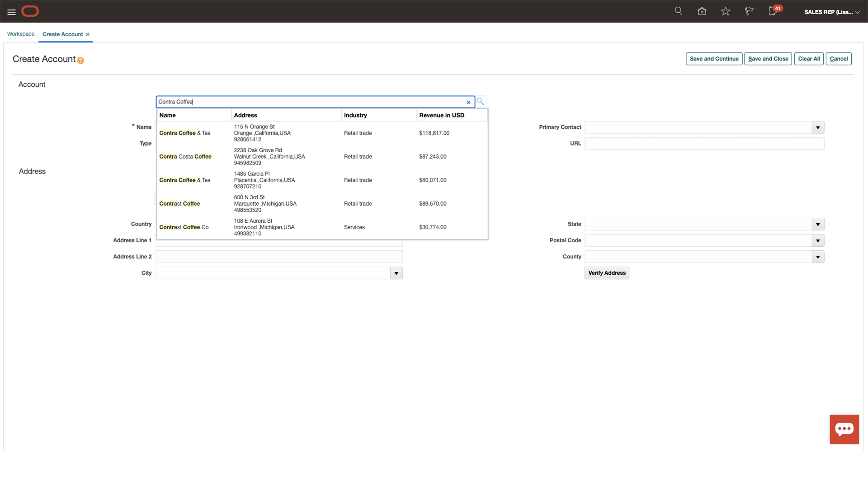The image size is (868, 488).
Task: Open Watchlist flag icon
Action: [749, 11]
